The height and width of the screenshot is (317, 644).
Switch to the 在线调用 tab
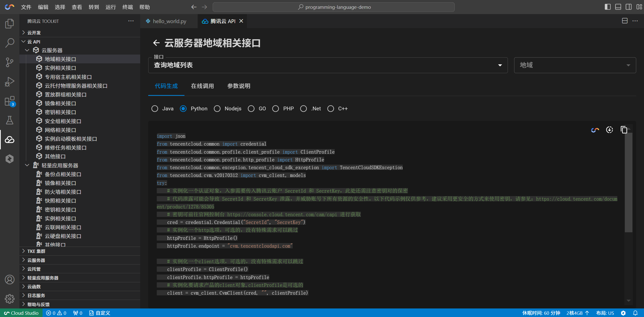202,86
